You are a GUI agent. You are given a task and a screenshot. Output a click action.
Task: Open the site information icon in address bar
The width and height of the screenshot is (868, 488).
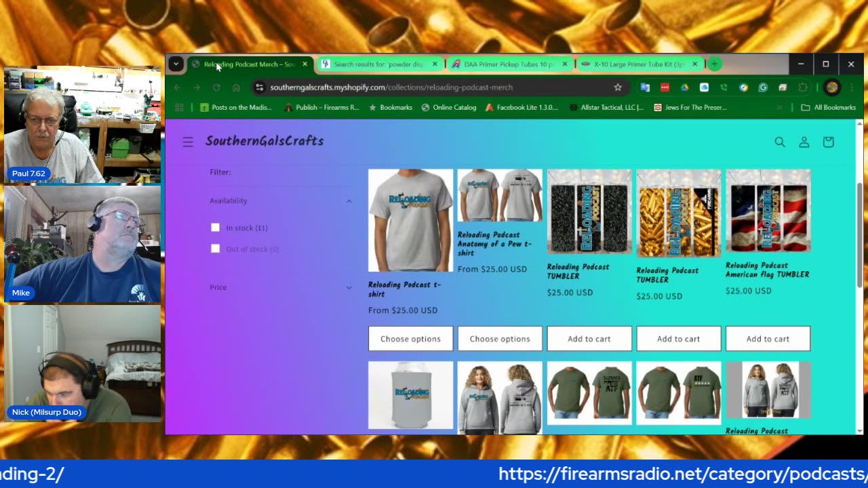[259, 87]
